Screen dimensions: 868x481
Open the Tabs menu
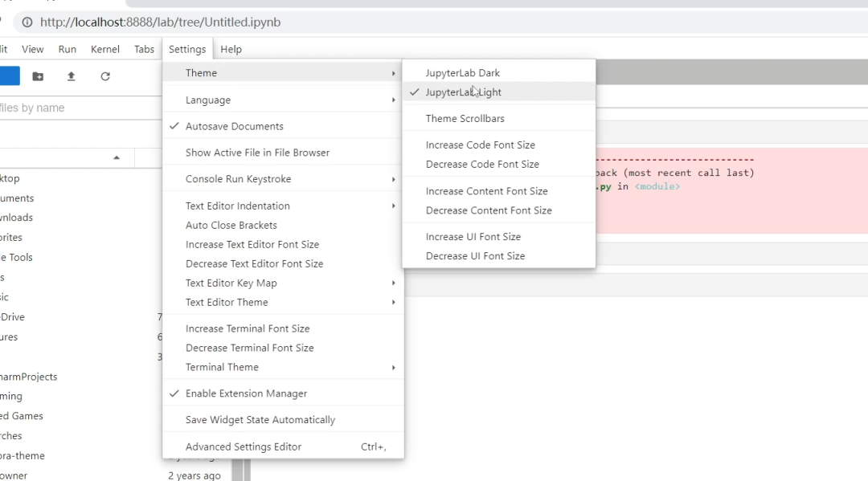pos(144,49)
